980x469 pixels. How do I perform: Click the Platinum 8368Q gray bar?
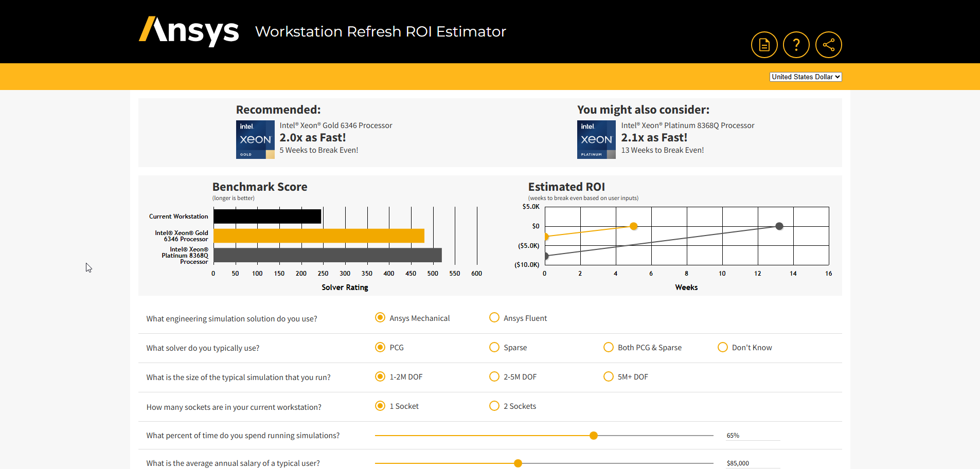(x=328, y=255)
